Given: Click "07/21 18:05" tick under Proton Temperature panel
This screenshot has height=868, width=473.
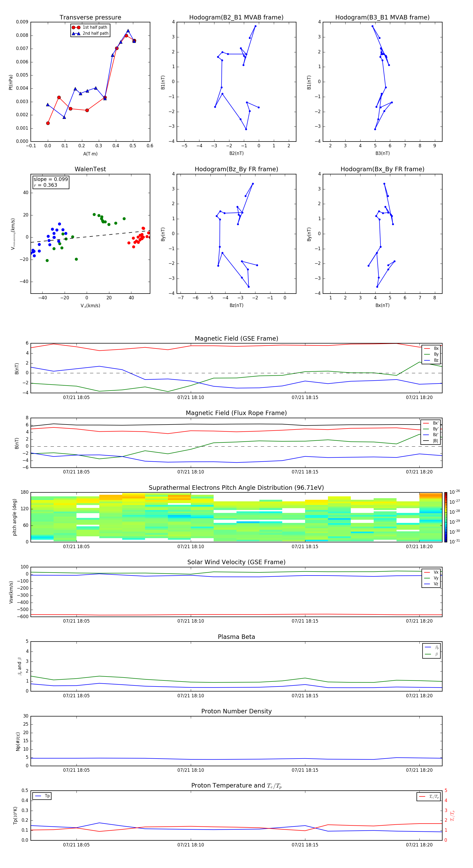Looking at the screenshot, I should click(76, 845).
